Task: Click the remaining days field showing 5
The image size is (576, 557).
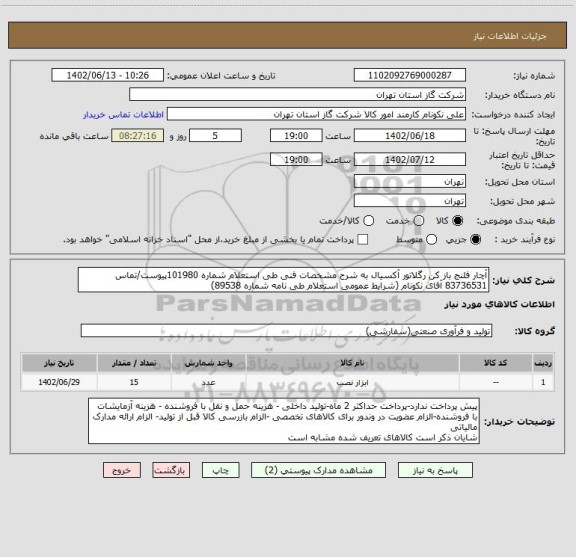Action: [x=215, y=136]
